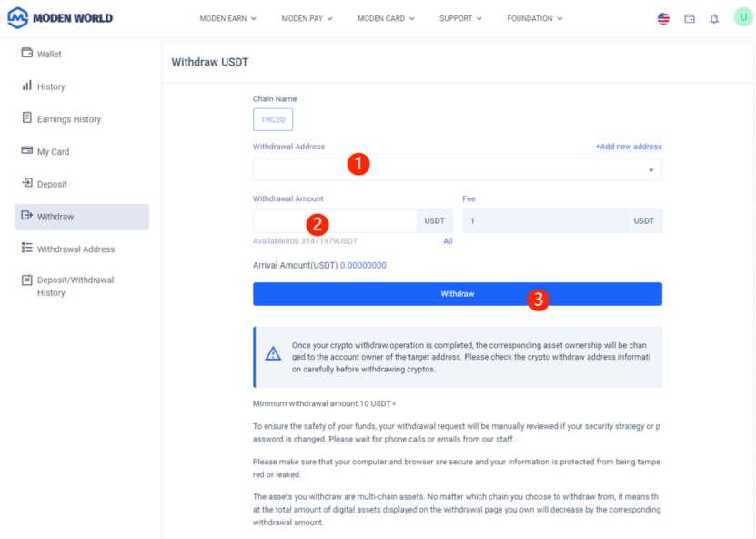
Task: Click the Arrival Amount value 0.00000000
Action: pyautogui.click(x=363, y=265)
